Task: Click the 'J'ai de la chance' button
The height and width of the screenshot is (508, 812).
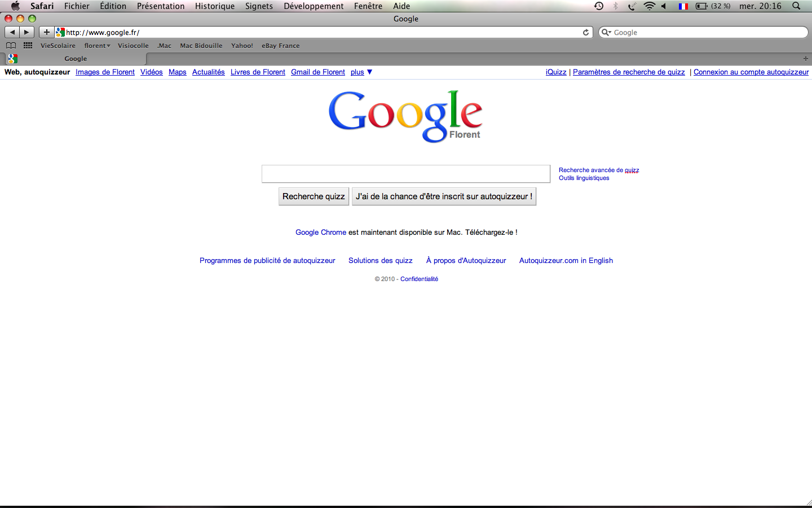Action: click(x=444, y=196)
